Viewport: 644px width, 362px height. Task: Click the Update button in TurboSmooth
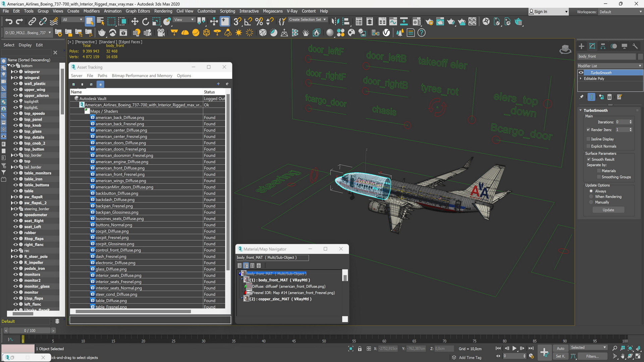[608, 210]
